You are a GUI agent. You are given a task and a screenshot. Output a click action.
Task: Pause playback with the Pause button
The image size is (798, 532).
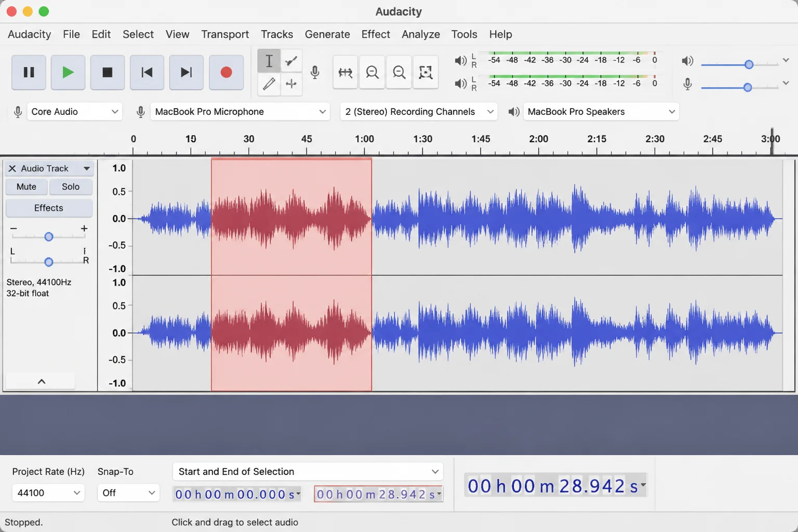click(x=29, y=72)
